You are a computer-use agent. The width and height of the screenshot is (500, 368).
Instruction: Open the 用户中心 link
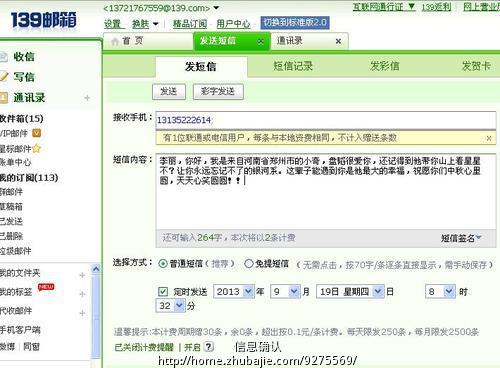[x=233, y=24]
